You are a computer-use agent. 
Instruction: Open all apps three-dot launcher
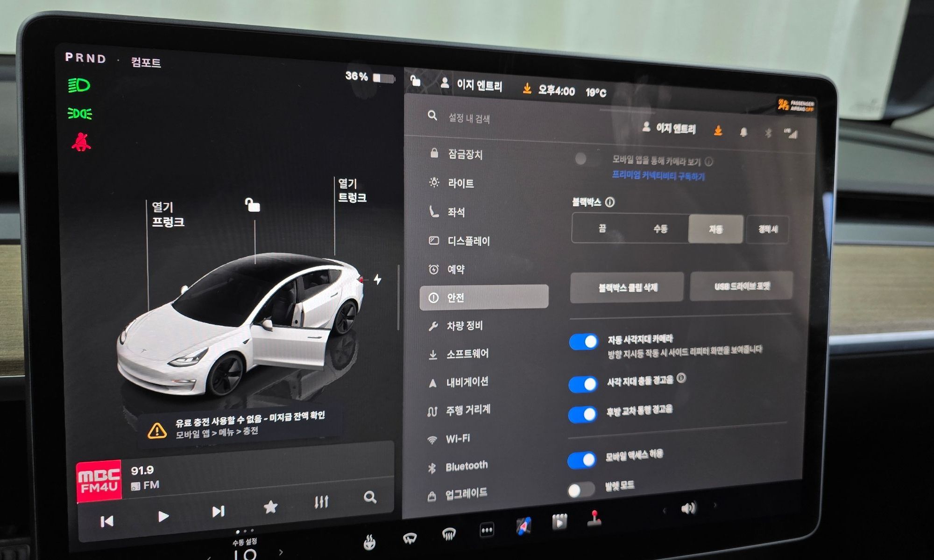pyautogui.click(x=487, y=530)
